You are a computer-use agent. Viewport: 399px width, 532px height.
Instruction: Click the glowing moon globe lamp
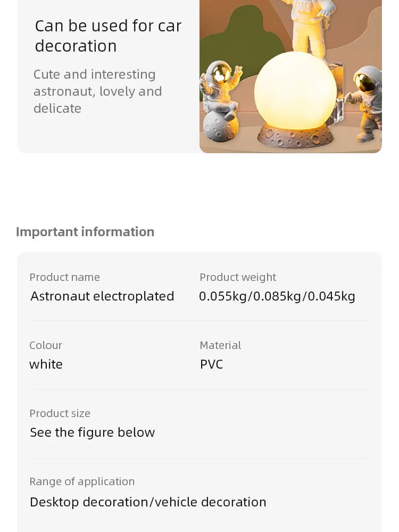tap(295, 100)
